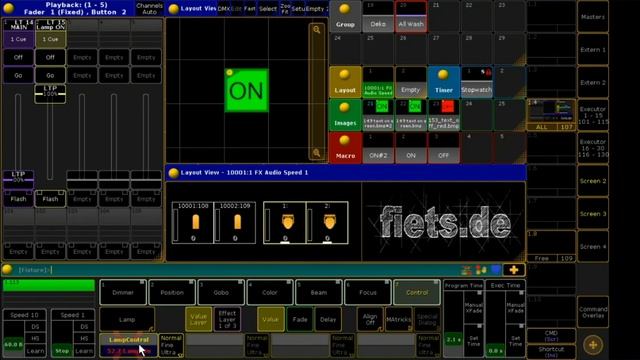
Task: Click the green ON tile in layout view
Action: point(247,90)
